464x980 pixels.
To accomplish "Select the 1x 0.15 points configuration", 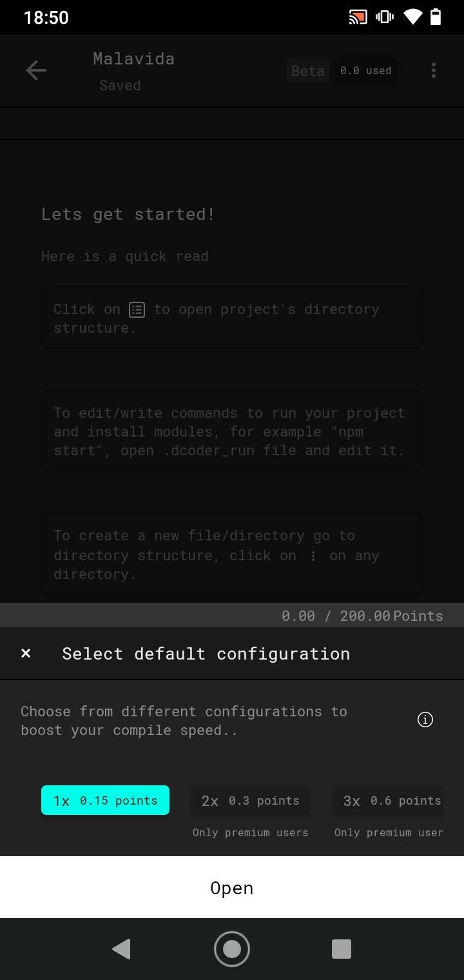I will (x=105, y=800).
